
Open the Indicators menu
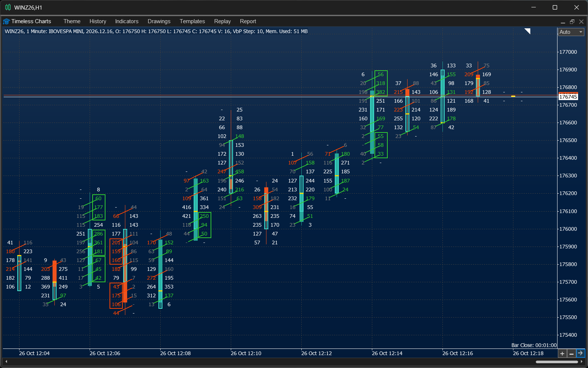click(x=127, y=21)
